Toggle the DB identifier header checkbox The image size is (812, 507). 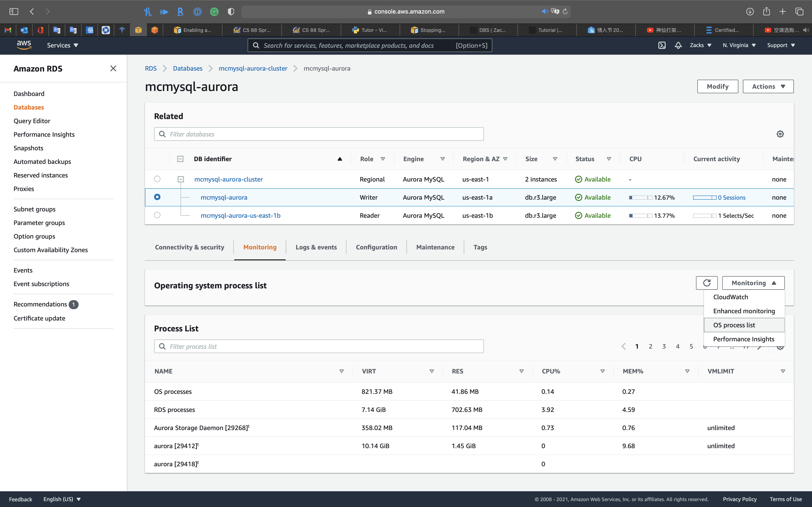click(180, 159)
